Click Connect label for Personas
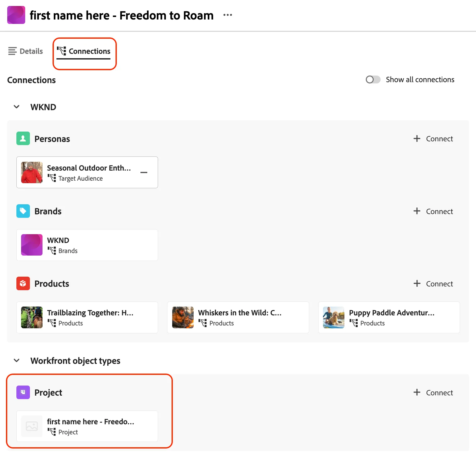476x474 pixels. point(439,139)
